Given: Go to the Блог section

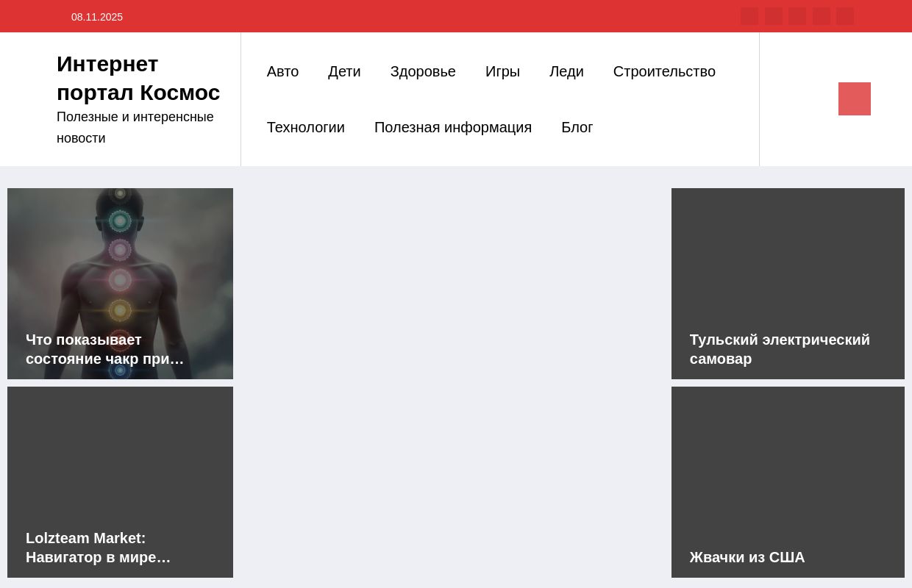Looking at the screenshot, I should coord(577,127).
